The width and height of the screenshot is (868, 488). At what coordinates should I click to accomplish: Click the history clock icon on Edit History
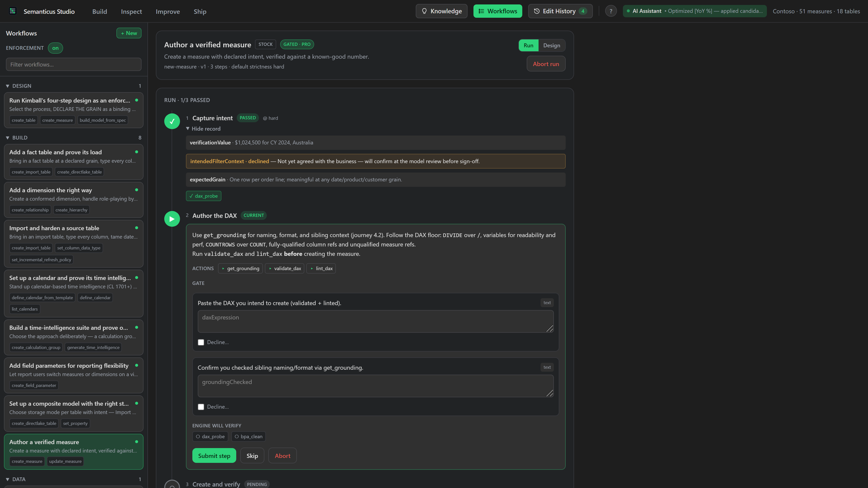tap(537, 11)
